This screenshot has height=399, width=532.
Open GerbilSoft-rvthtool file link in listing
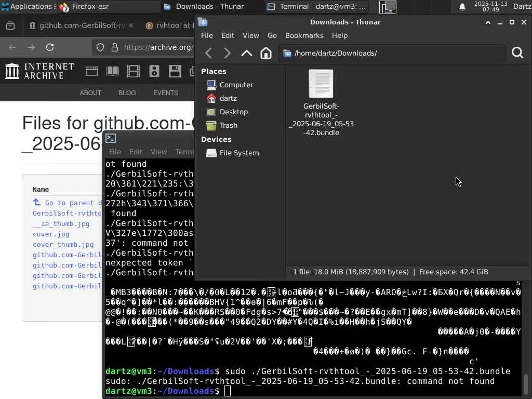tap(67, 214)
